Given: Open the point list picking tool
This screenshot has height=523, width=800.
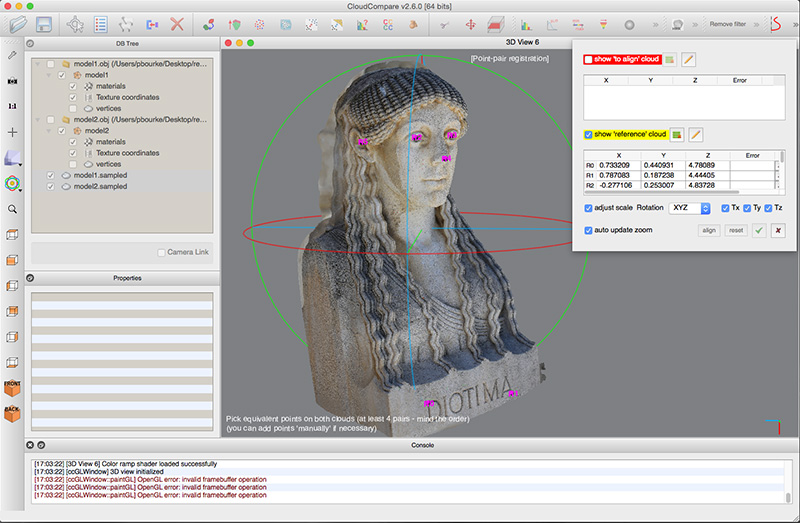Looking at the screenshot, I should 101,24.
